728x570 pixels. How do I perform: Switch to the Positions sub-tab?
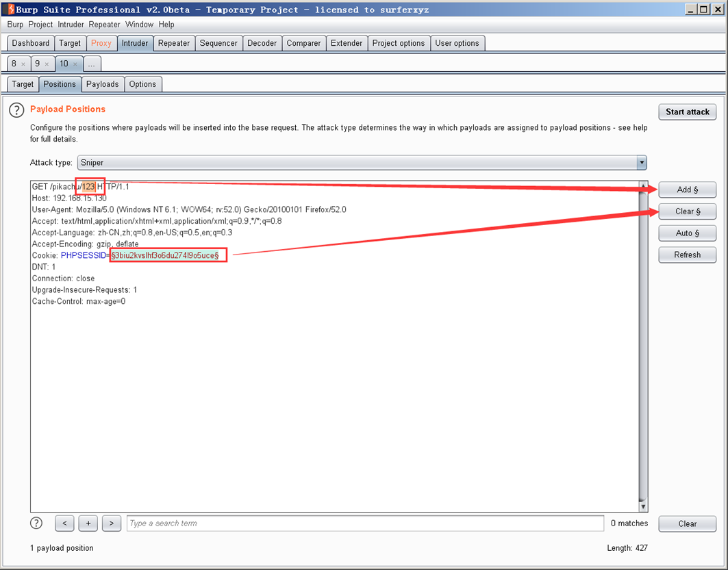pos(60,84)
